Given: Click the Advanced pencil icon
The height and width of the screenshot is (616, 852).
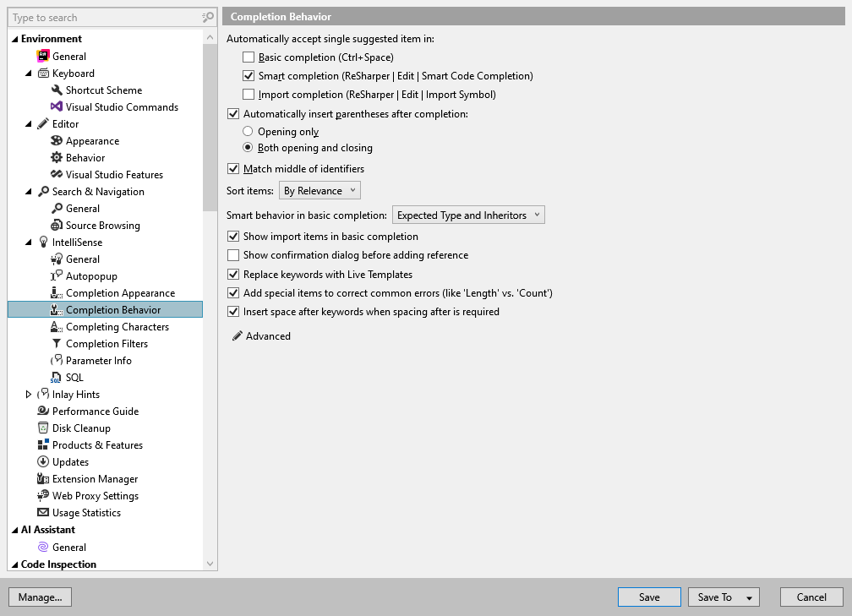Looking at the screenshot, I should (x=235, y=335).
